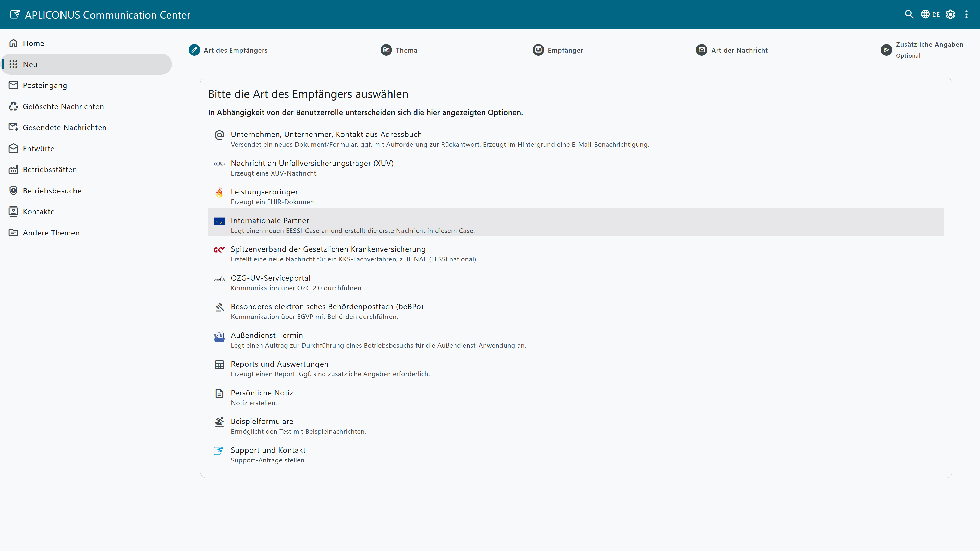Select the Thema step icon
Image resolution: width=980 pixels, height=551 pixels.
386,50
